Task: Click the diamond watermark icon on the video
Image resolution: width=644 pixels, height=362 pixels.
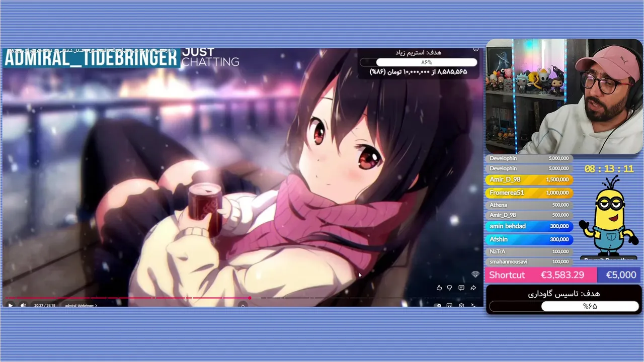Action: click(x=475, y=274)
